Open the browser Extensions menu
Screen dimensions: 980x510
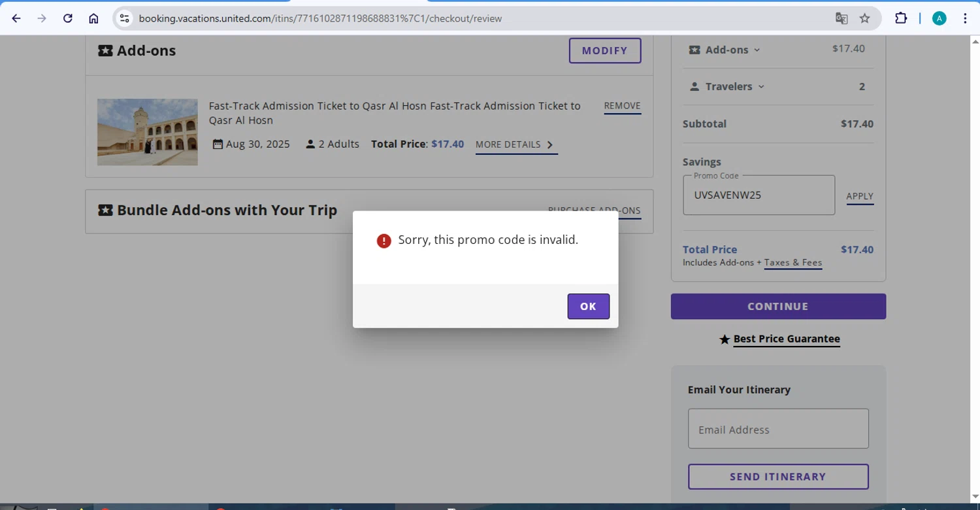901,18
